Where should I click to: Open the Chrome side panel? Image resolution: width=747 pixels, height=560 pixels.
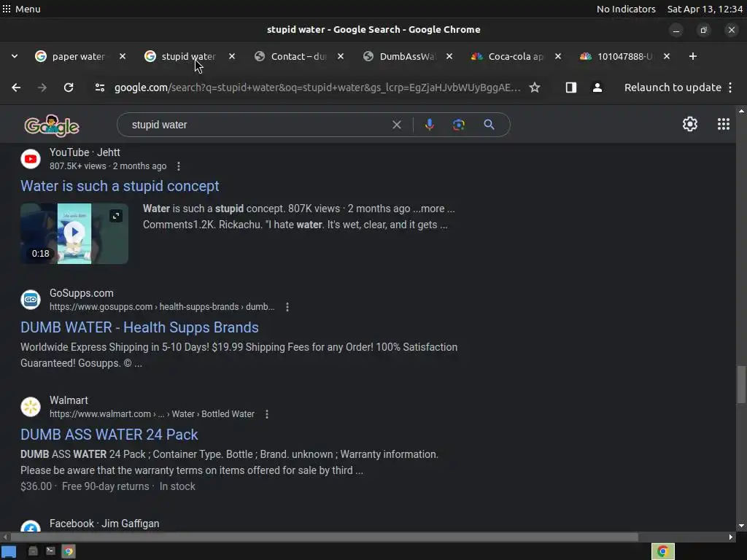pos(570,87)
